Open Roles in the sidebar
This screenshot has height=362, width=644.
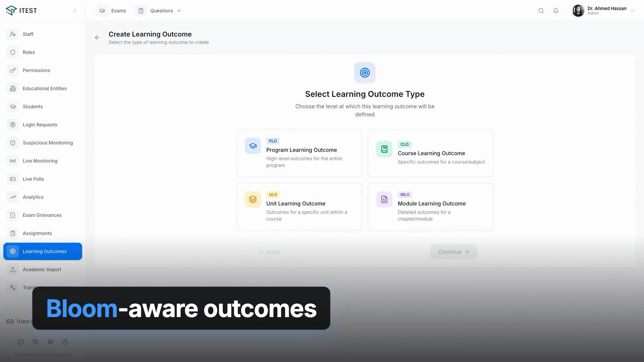pyautogui.click(x=43, y=52)
